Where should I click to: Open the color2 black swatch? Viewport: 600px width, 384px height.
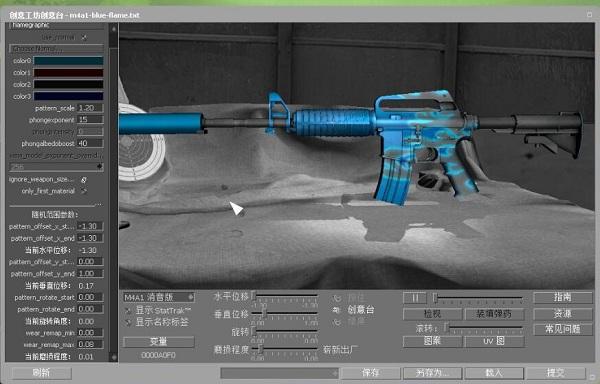[x=68, y=85]
